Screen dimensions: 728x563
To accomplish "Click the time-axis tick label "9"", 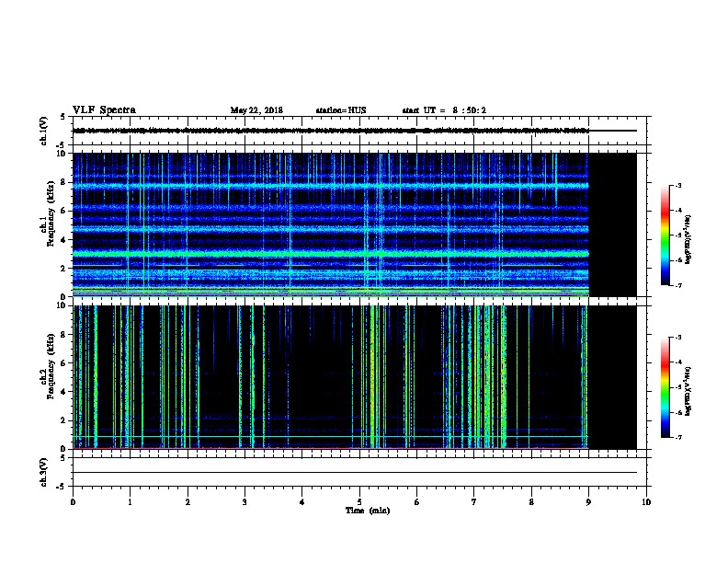I will click(x=588, y=502).
